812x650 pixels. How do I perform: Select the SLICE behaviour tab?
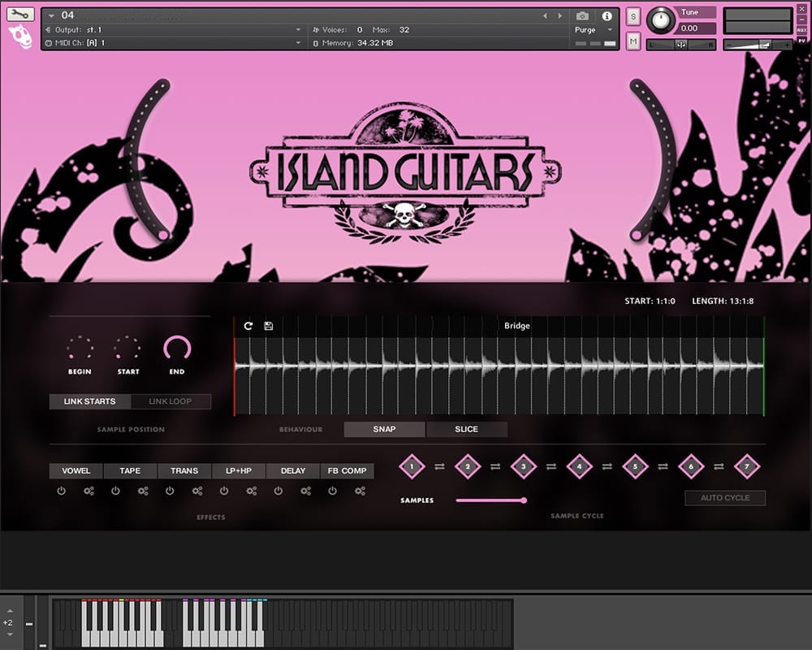point(466,429)
